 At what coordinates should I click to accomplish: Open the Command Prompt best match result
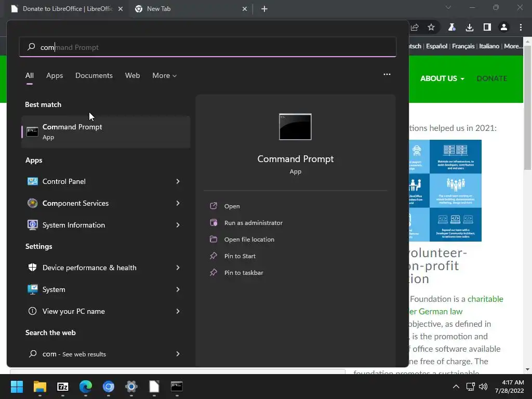[x=105, y=131]
